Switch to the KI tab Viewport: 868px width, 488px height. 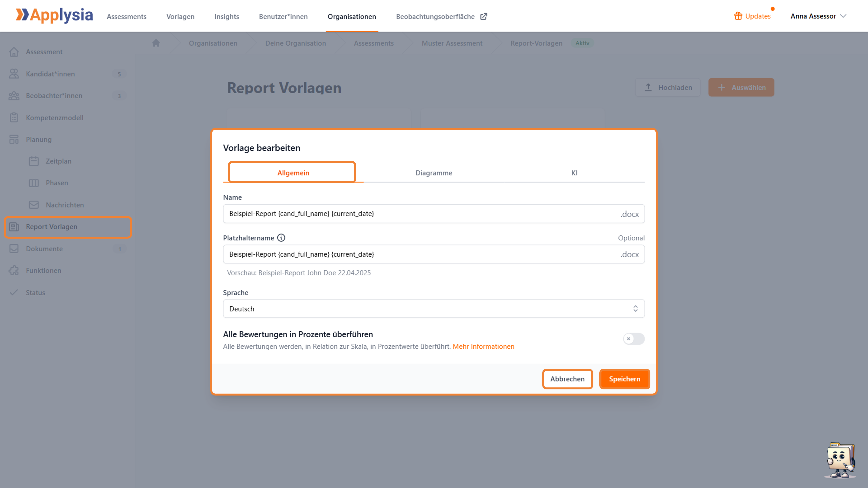click(x=574, y=173)
